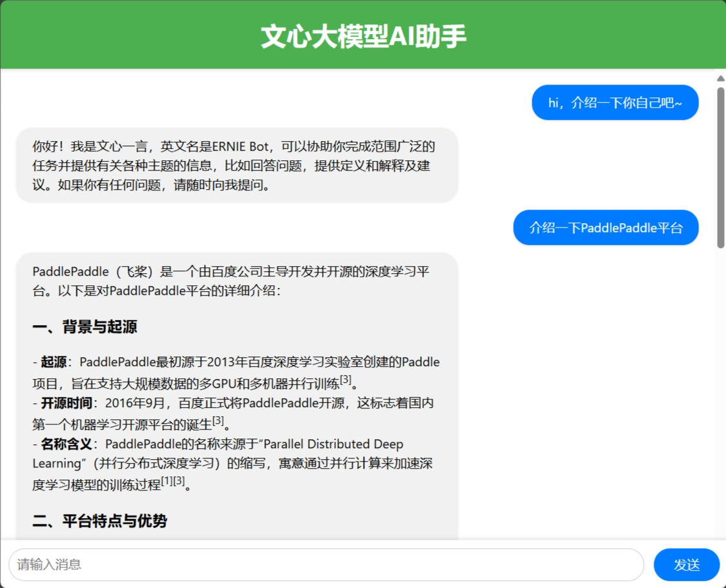
Task: Select the user message "hi，介绍一下你自己吧~"
Action: [615, 103]
